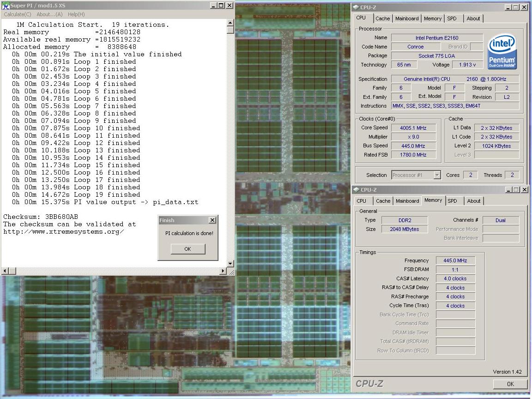
Task: Click the 'Loop 19 finished' line
Action: 76,195
